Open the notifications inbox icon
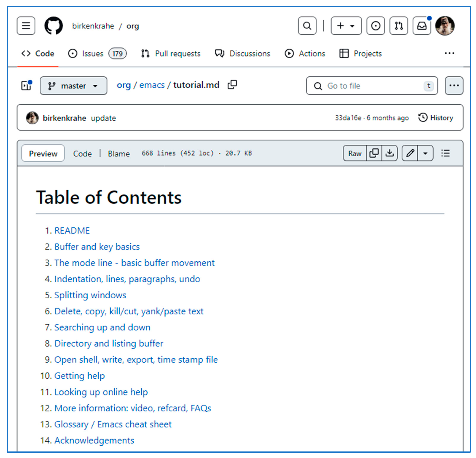 [422, 26]
